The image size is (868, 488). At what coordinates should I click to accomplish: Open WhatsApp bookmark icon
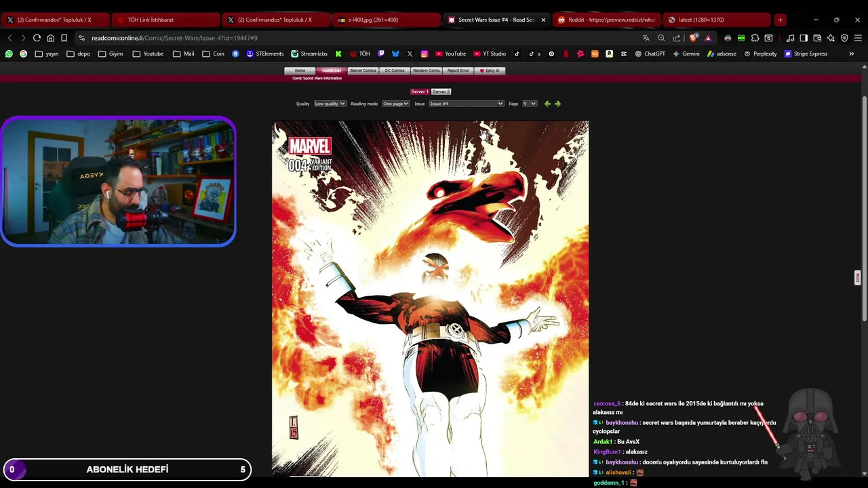(x=9, y=54)
